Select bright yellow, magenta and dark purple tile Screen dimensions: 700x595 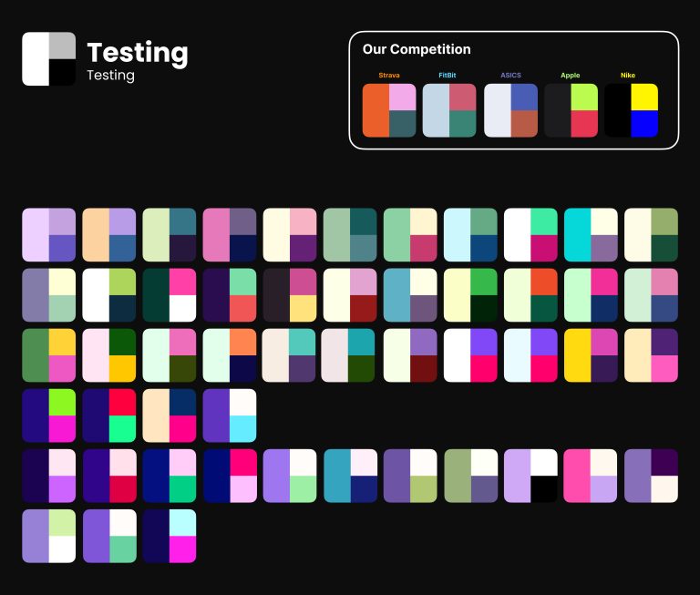coord(591,355)
